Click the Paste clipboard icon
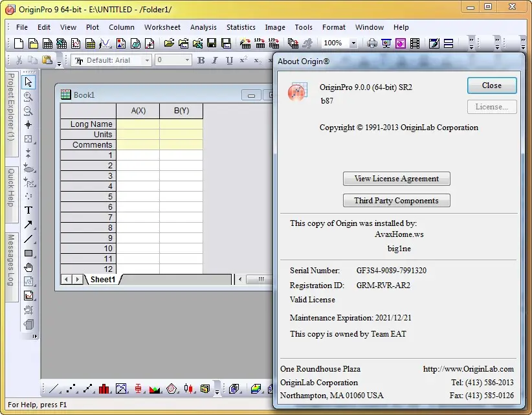Screen dimensions: 532x415 pyautogui.click(x=47, y=60)
